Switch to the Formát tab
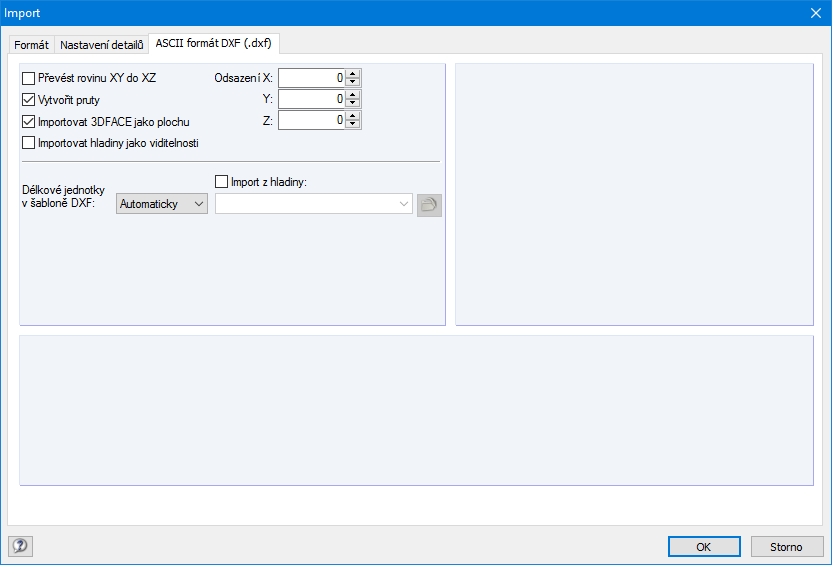Image resolution: width=832 pixels, height=565 pixels. coord(31,45)
